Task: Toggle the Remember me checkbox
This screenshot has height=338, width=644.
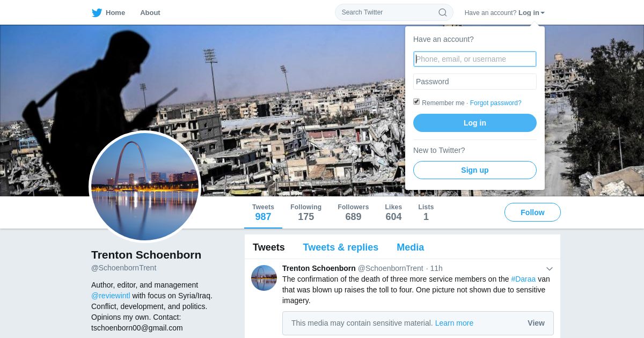Action: coord(416,102)
